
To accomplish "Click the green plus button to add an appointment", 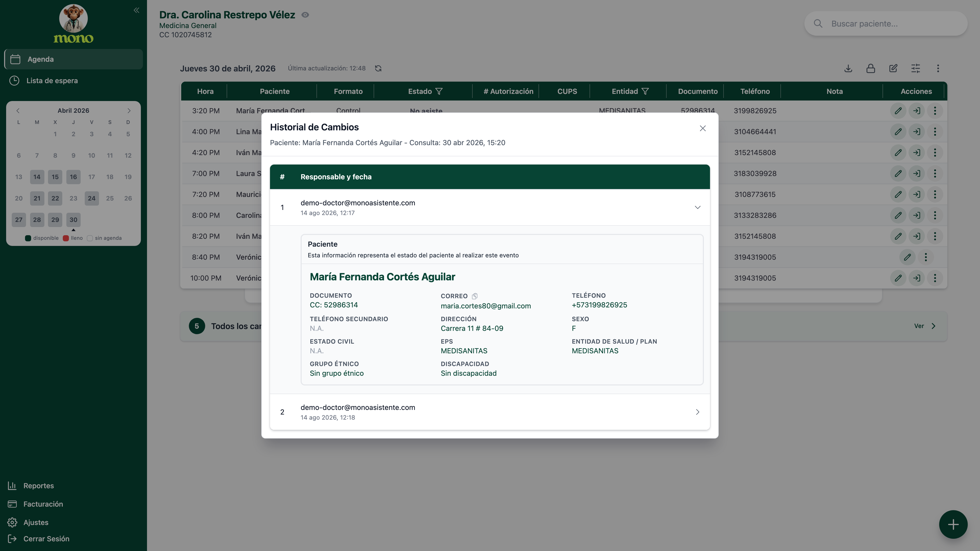I will pos(953,524).
